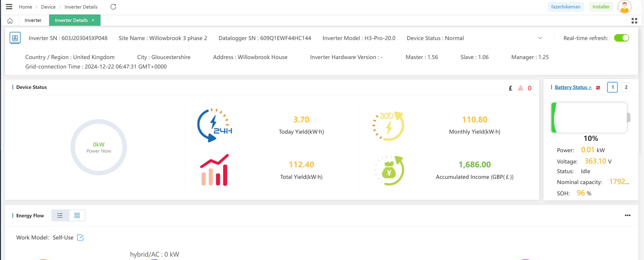Viewport: 644px width, 260px height.
Task: Switch to the Inverter tab
Action: coord(33,21)
